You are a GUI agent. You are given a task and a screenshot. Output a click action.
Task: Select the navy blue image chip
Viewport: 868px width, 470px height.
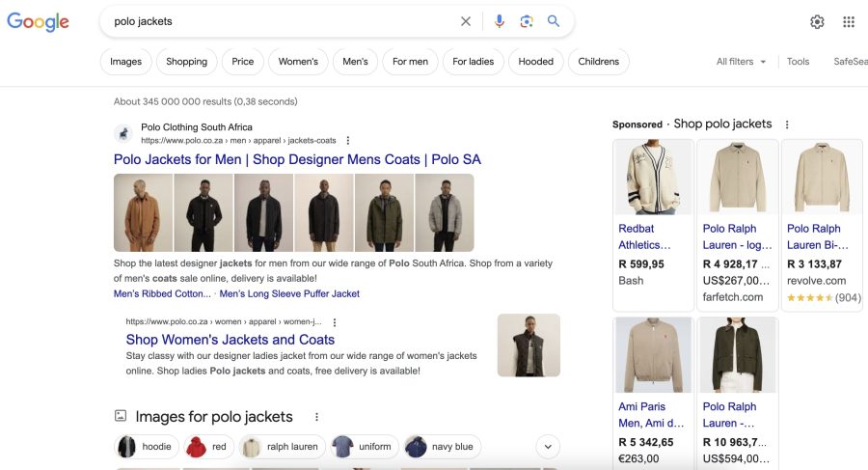(443, 447)
